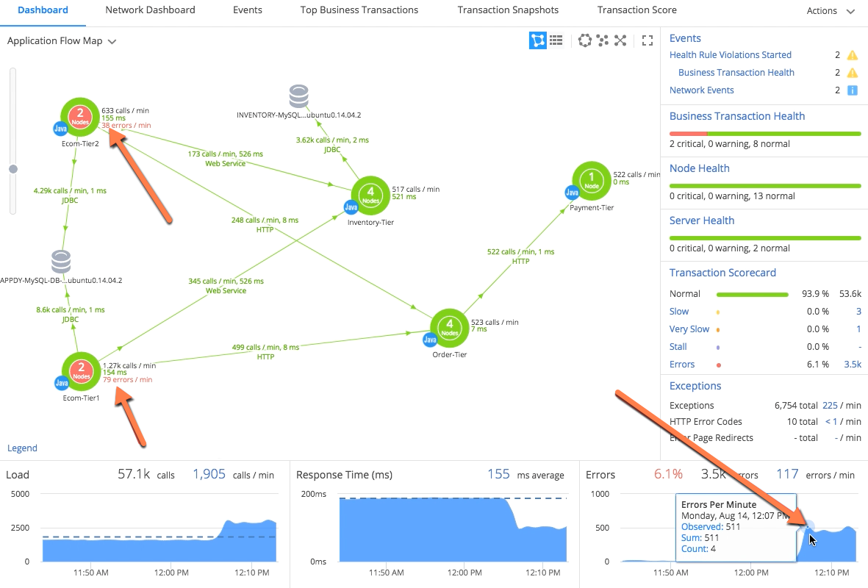This screenshot has width=868, height=588.
Task: Click the 3.62k calls JDBC link label
Action: coord(332,145)
